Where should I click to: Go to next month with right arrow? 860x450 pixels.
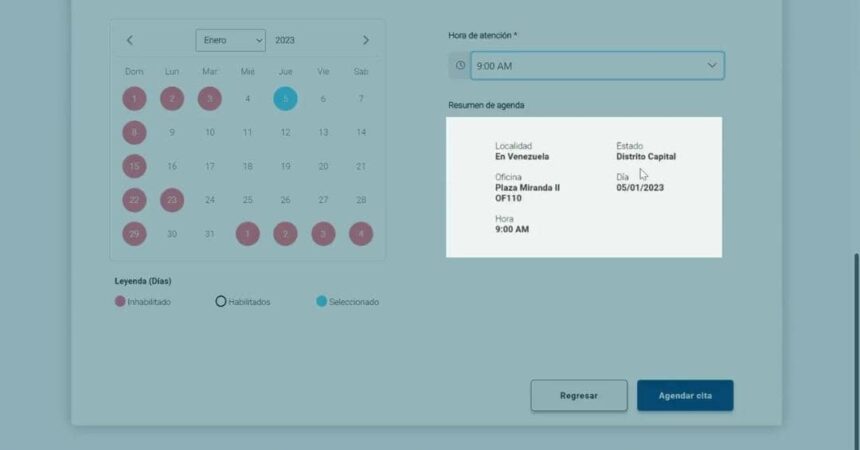pos(366,40)
